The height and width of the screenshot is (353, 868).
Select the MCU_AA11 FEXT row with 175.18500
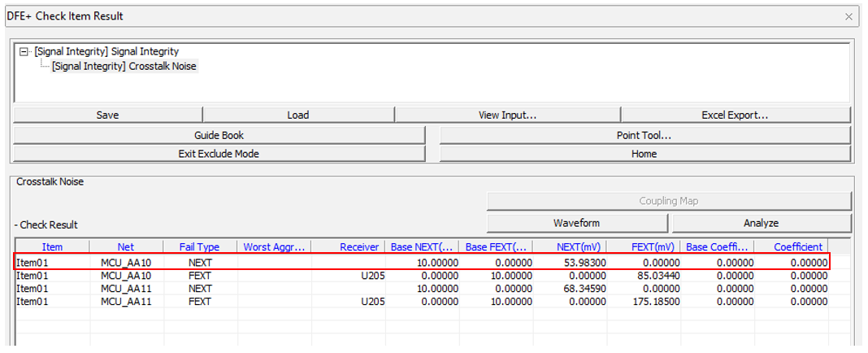point(126,302)
